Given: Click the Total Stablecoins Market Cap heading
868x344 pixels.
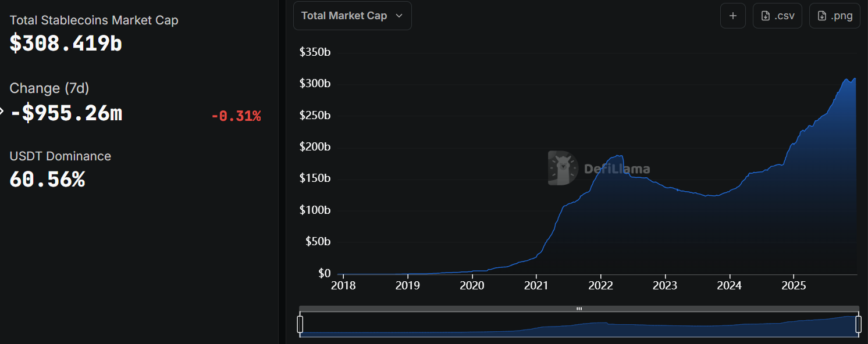Looking at the screenshot, I should 94,20.
